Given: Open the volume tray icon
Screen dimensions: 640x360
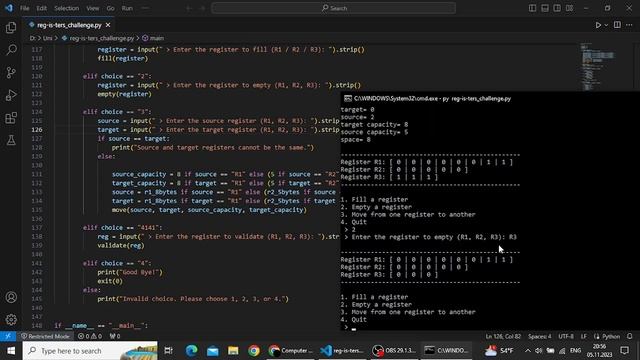Looking at the screenshot, I should tap(539, 351).
